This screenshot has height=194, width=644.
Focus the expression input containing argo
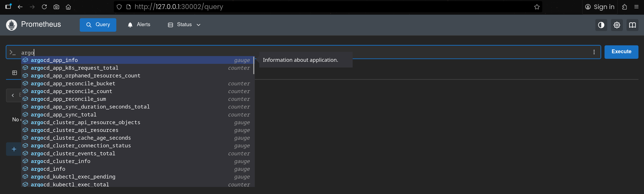click(303, 52)
